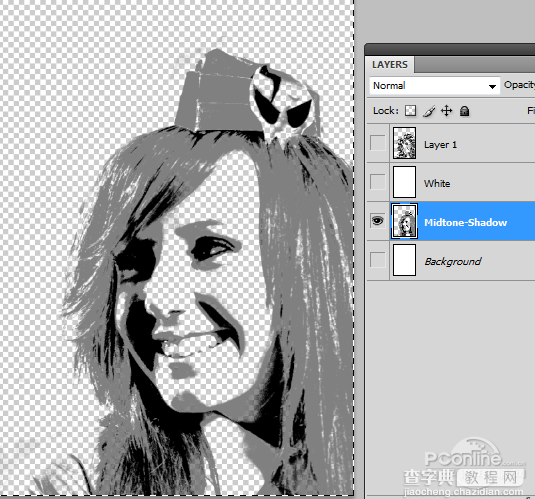Screen dimensions: 535x499
Task: Show the Layer 1 layer visibility box
Action: (x=377, y=143)
